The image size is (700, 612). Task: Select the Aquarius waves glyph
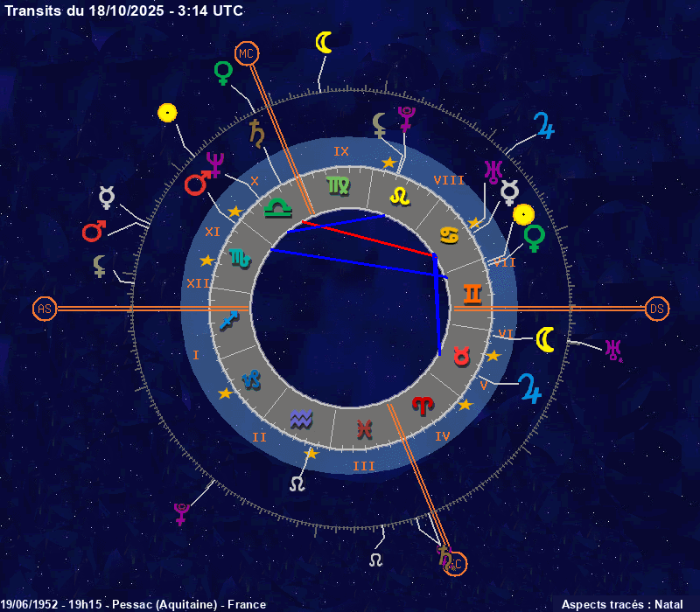301,418
